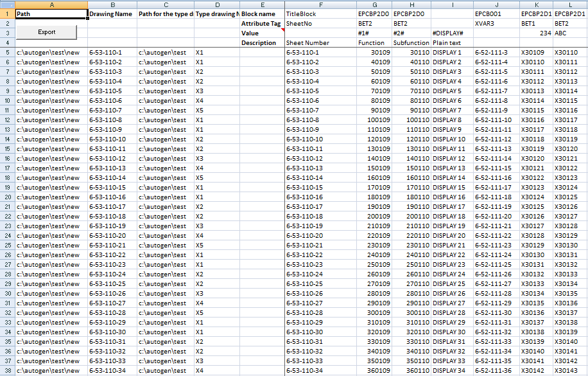This screenshot has width=588, height=376.
Task: Select cell '6-53-110-17' in column B
Action: click(112, 207)
